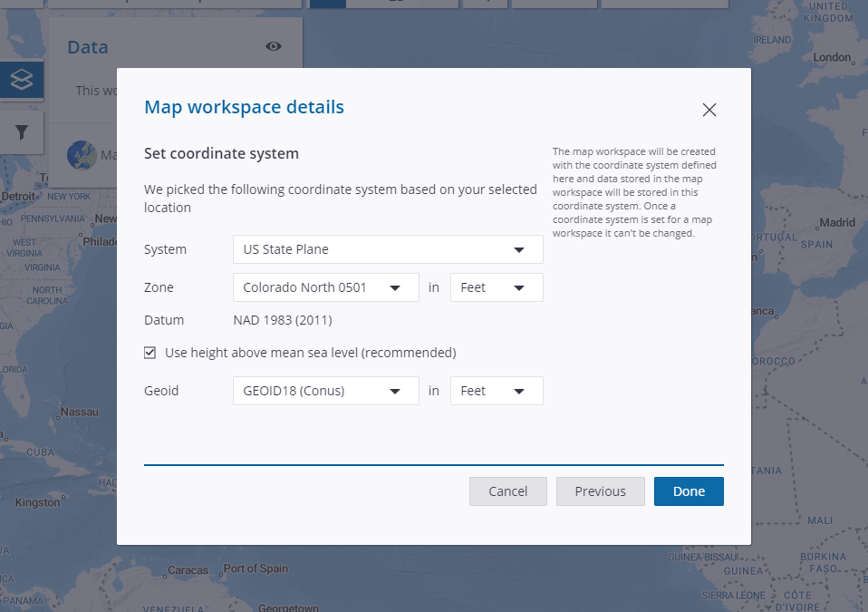Click the Cancel button

pyautogui.click(x=508, y=491)
